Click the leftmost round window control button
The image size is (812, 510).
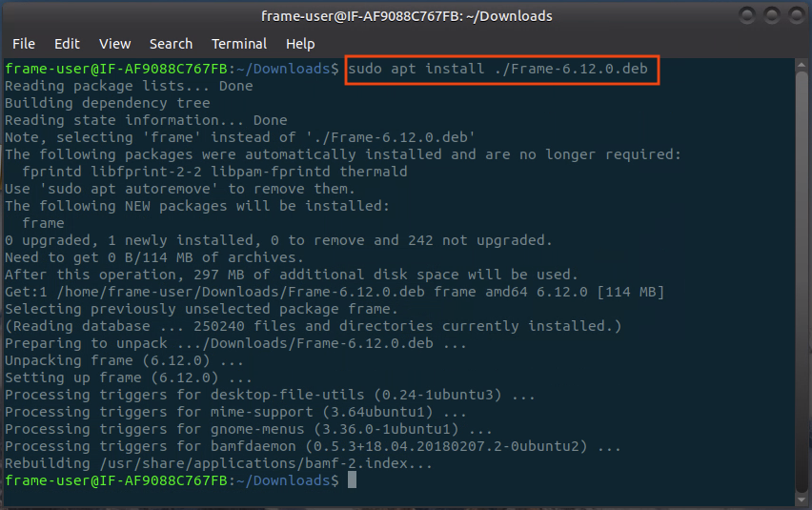click(747, 15)
